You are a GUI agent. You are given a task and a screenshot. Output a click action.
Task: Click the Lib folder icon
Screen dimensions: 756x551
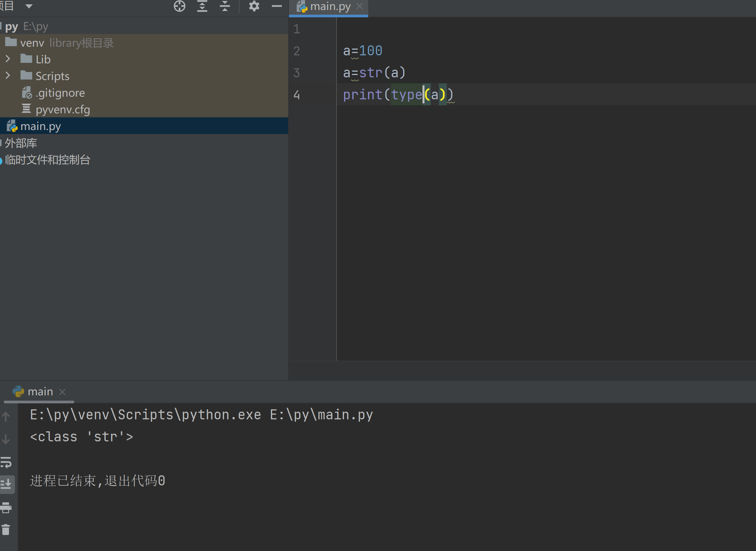26,58
